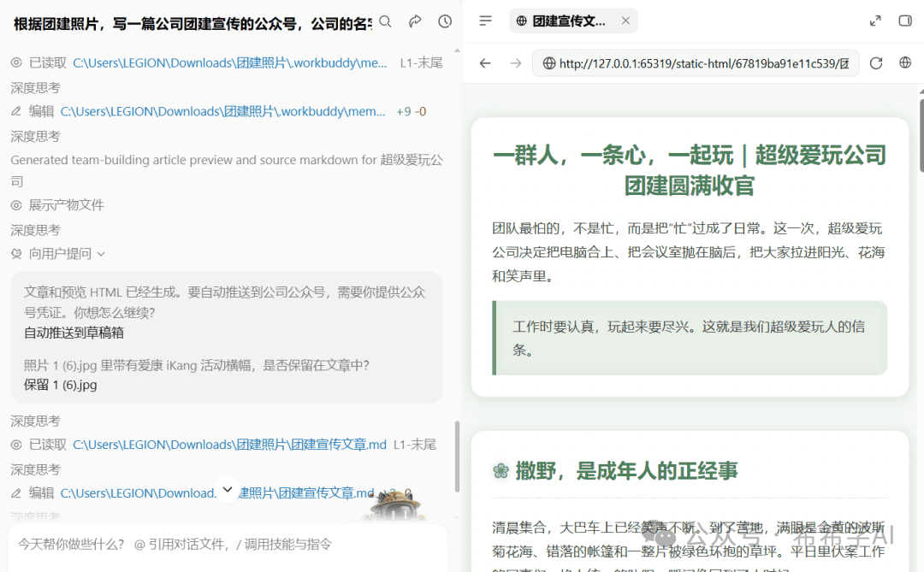Screen dimensions: 924x572
Task: Open in external browser globe icon
Action: tap(906, 62)
